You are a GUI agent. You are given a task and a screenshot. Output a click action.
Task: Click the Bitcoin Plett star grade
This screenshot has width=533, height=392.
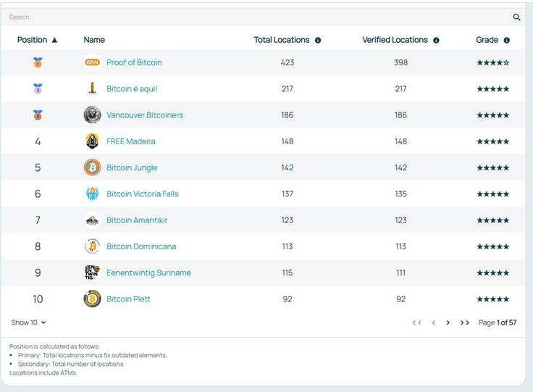coord(493,299)
